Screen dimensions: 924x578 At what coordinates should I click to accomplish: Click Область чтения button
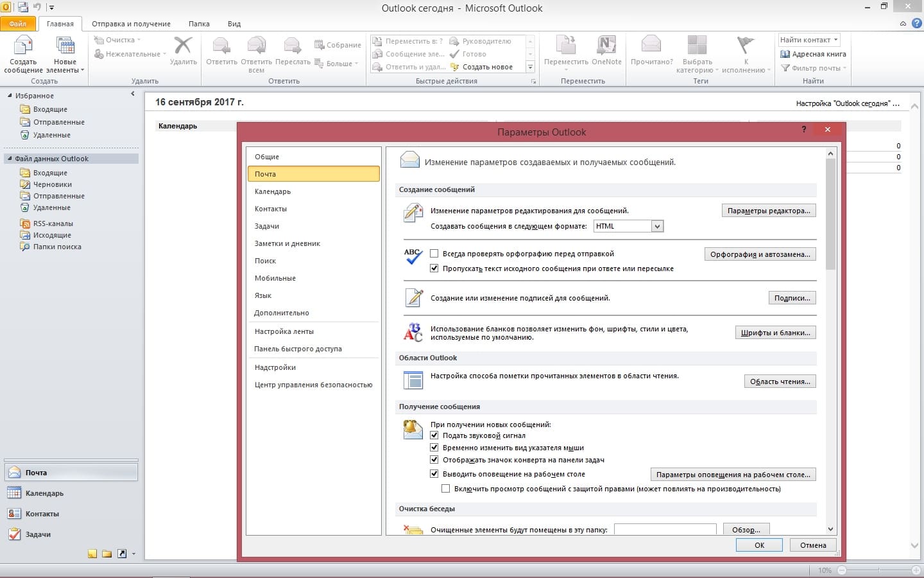pos(780,381)
